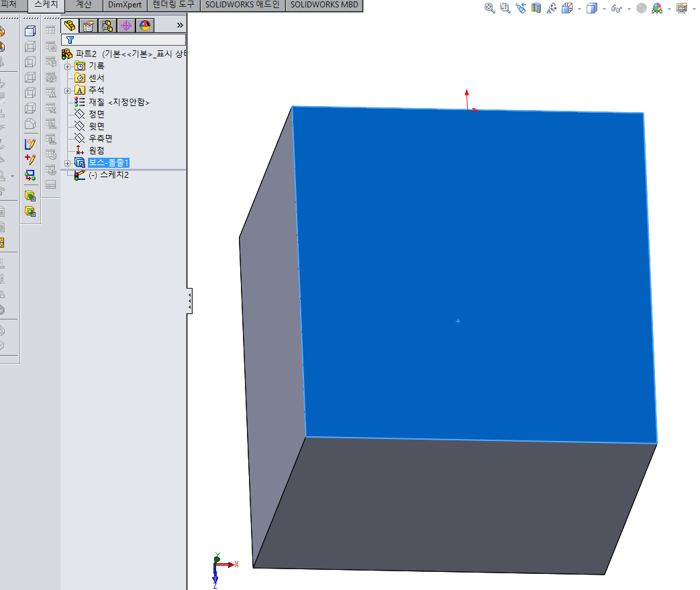Select the sketch pencil icon in the left toolbar
Image resolution: width=700 pixels, height=590 pixels.
coord(30,143)
